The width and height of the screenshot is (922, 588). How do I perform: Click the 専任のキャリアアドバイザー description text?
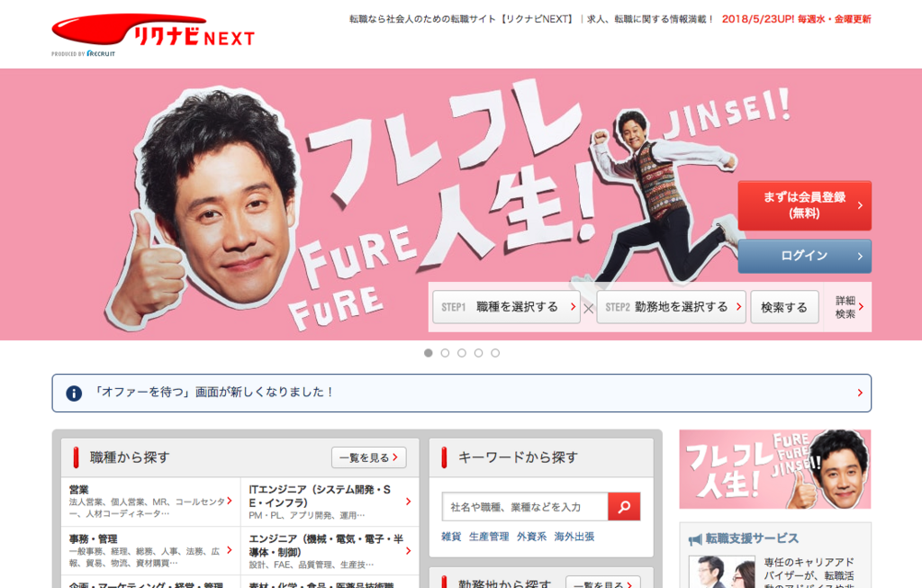809,574
